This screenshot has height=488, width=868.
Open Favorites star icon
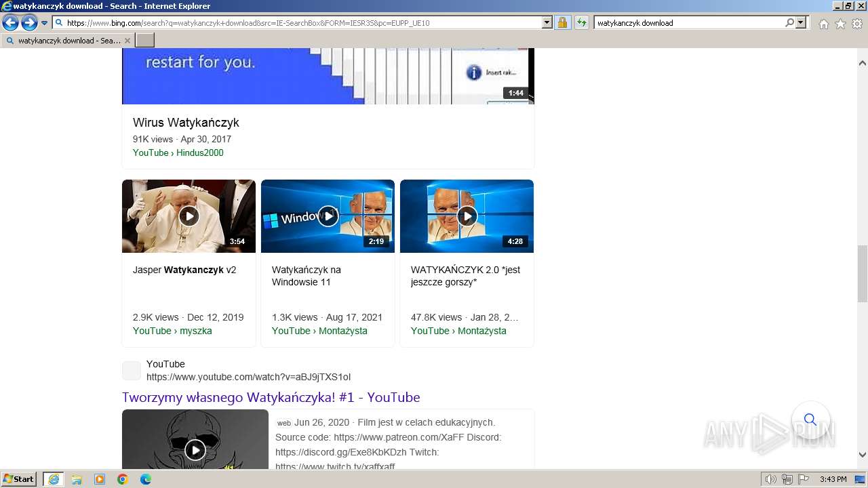pos(840,24)
